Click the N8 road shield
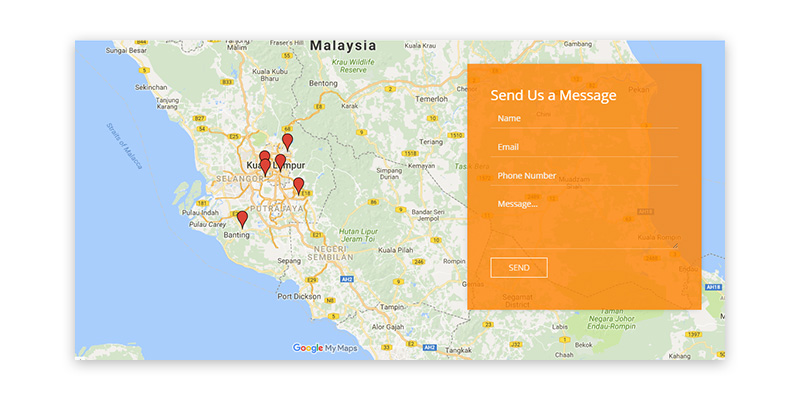 330,301
